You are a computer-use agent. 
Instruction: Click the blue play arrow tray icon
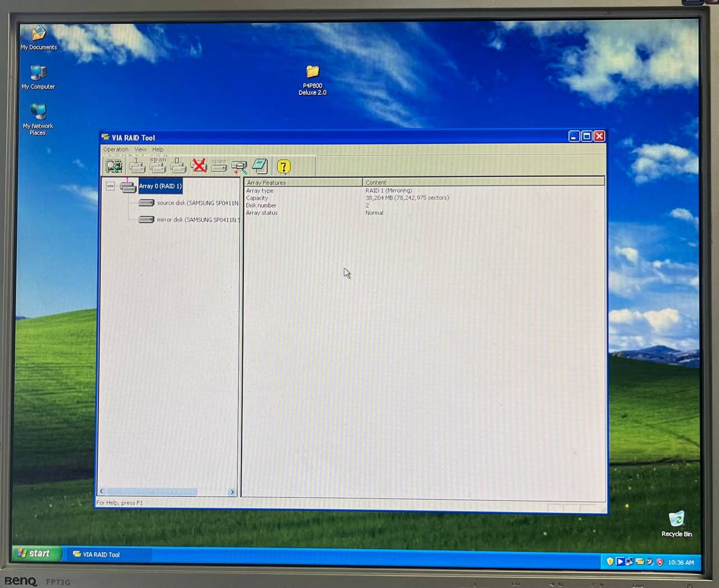pyautogui.click(x=620, y=561)
